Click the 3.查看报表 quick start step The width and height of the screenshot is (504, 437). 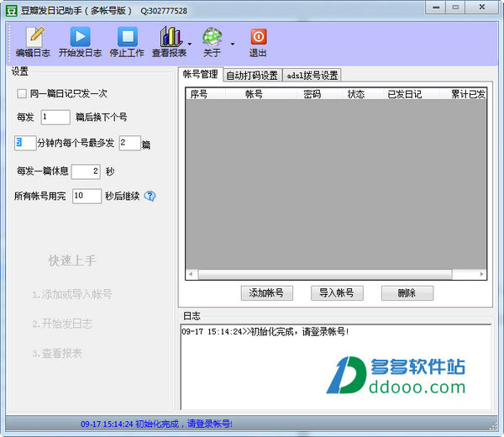pos(57,353)
